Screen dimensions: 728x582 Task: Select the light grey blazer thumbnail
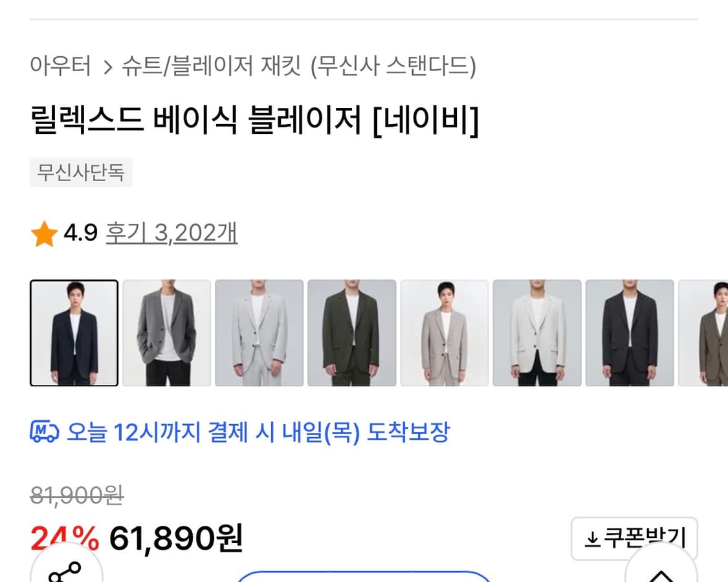pos(259,333)
